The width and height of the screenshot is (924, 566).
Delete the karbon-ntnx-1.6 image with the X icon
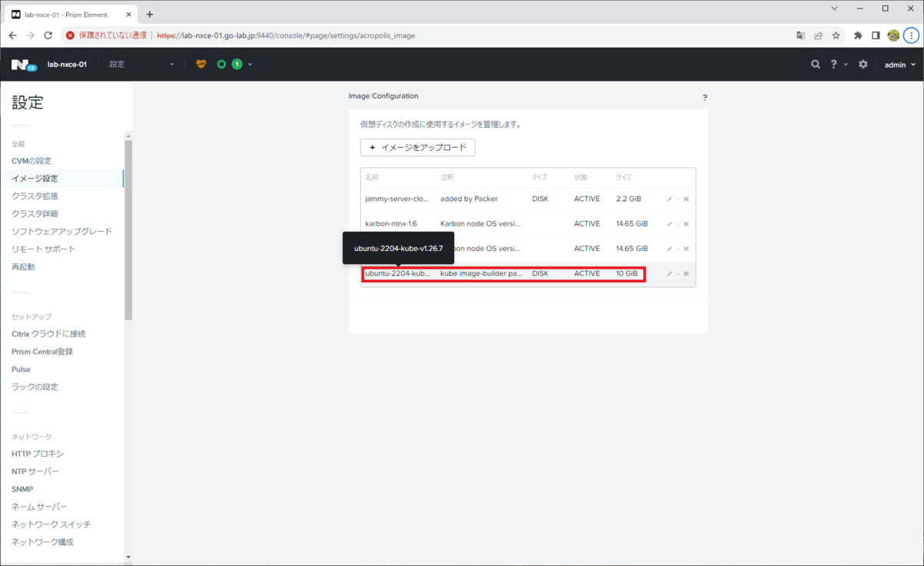(686, 224)
